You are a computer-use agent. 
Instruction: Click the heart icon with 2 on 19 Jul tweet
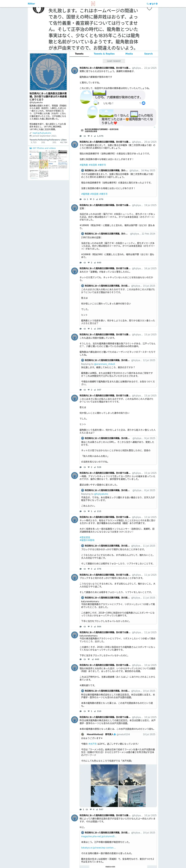point(89,262)
